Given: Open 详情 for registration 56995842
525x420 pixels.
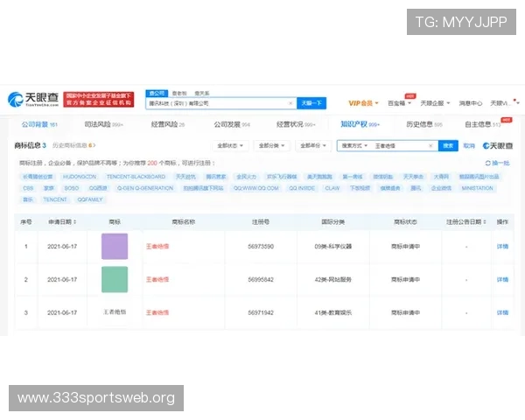Looking at the screenshot, I should coord(502,279).
